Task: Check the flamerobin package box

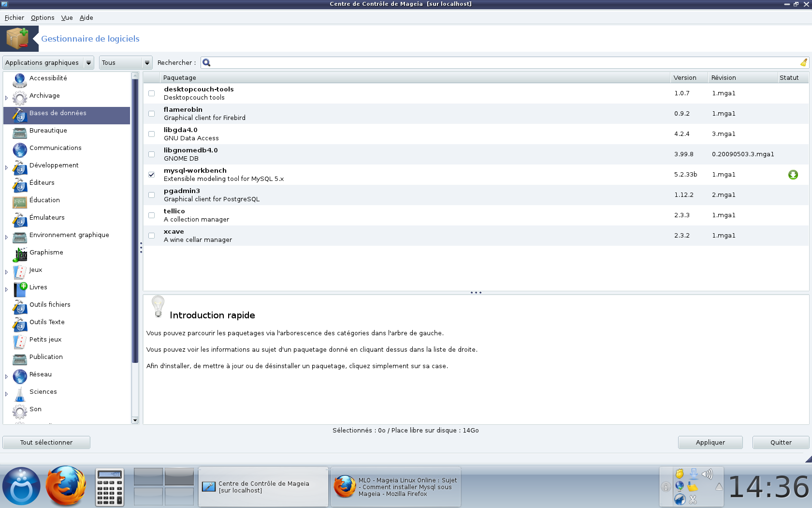Action: tap(152, 114)
